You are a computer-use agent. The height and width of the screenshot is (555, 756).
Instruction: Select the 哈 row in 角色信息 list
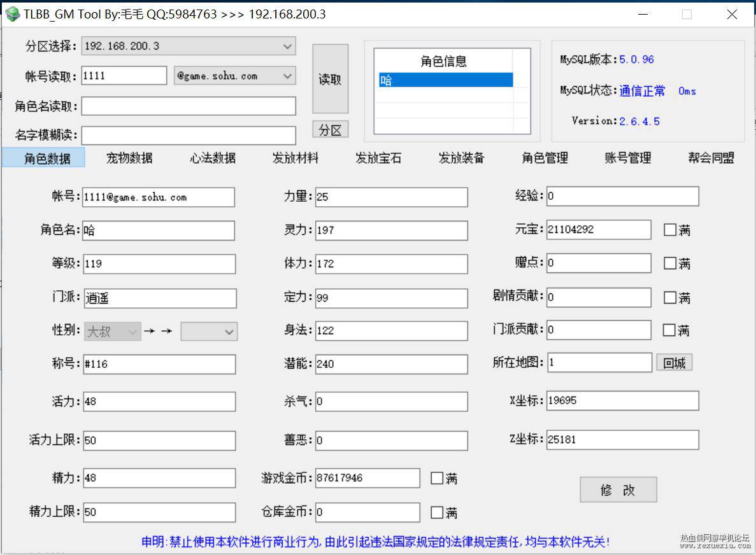445,80
